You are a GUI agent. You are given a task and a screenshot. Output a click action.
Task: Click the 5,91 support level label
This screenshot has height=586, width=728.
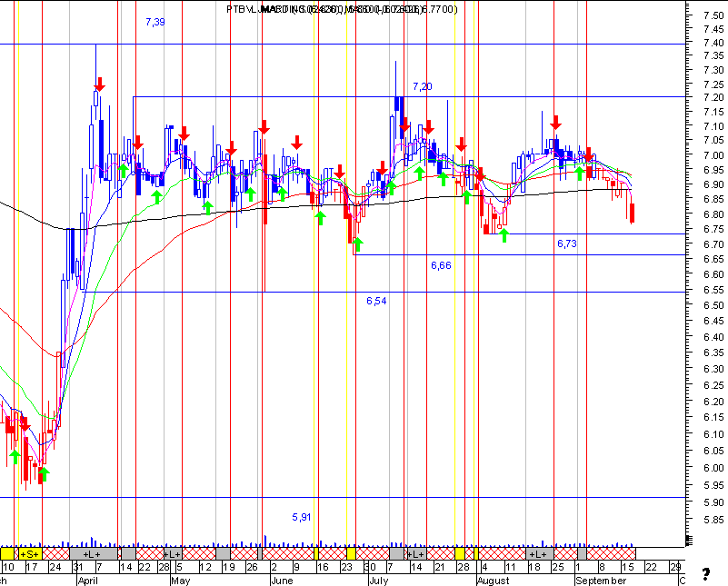click(x=302, y=517)
